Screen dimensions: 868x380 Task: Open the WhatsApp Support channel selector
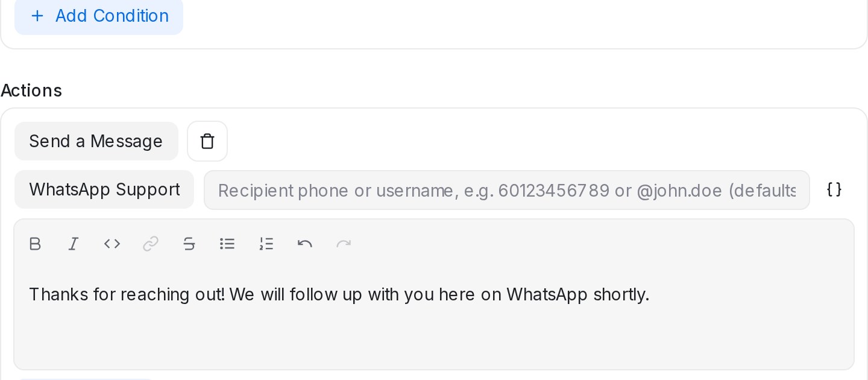tap(104, 189)
